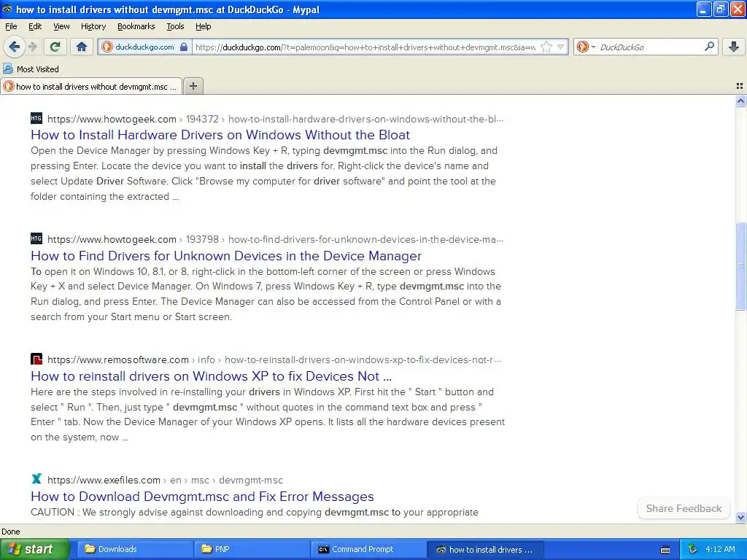
Task: Reload the current page
Action: 55,47
